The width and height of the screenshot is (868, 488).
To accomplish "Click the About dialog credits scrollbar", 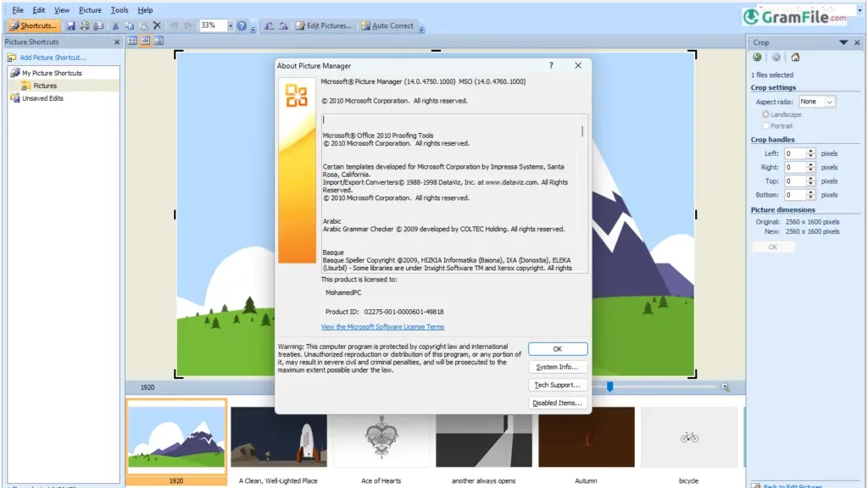I will click(582, 131).
